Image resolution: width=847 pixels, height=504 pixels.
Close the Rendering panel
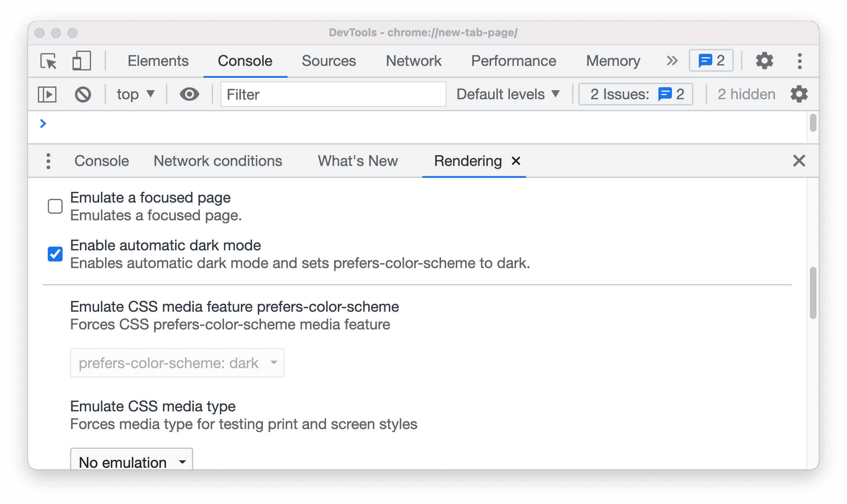pyautogui.click(x=515, y=161)
